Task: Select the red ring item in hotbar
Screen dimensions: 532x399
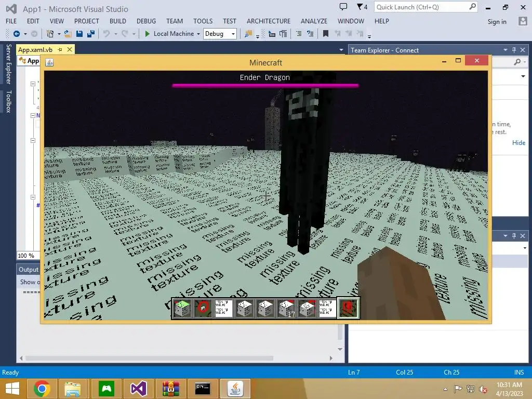Action: pos(203,309)
